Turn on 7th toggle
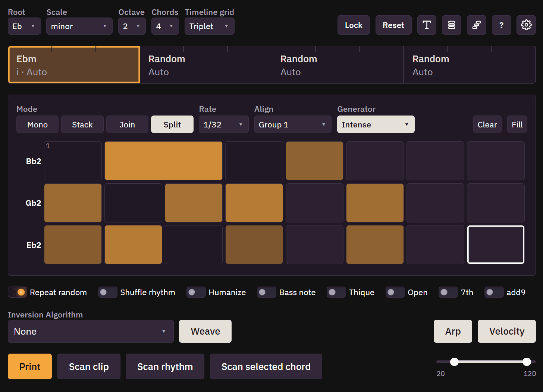The height and width of the screenshot is (392, 543). point(448,292)
